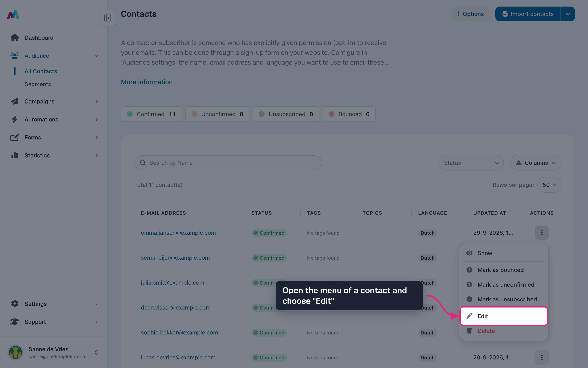Select All Contacts in sidebar

click(x=41, y=71)
